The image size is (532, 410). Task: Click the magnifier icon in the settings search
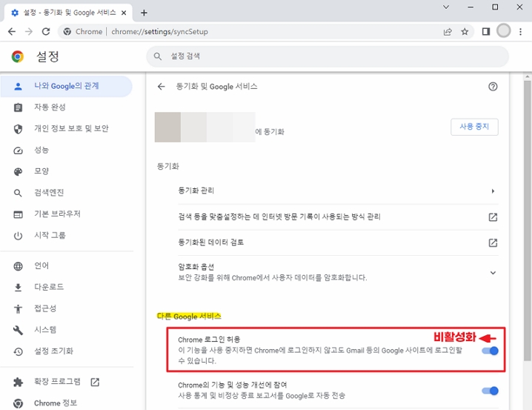pyautogui.click(x=157, y=56)
